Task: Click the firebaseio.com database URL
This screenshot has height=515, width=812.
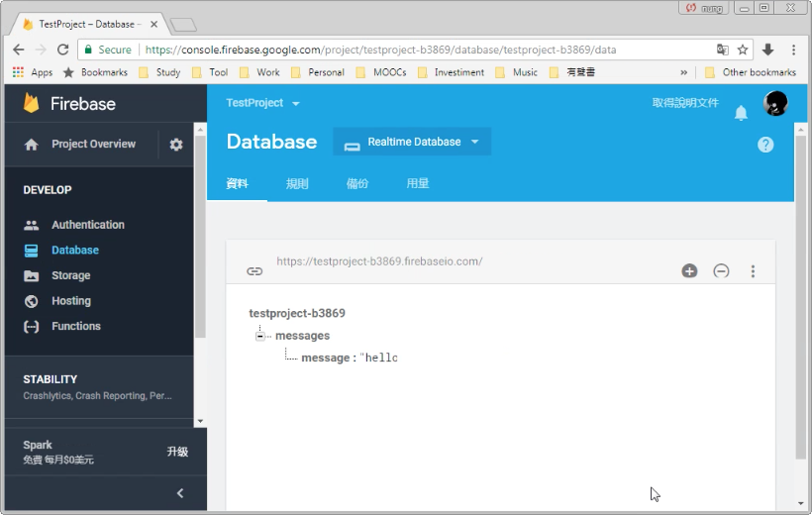Action: click(379, 261)
